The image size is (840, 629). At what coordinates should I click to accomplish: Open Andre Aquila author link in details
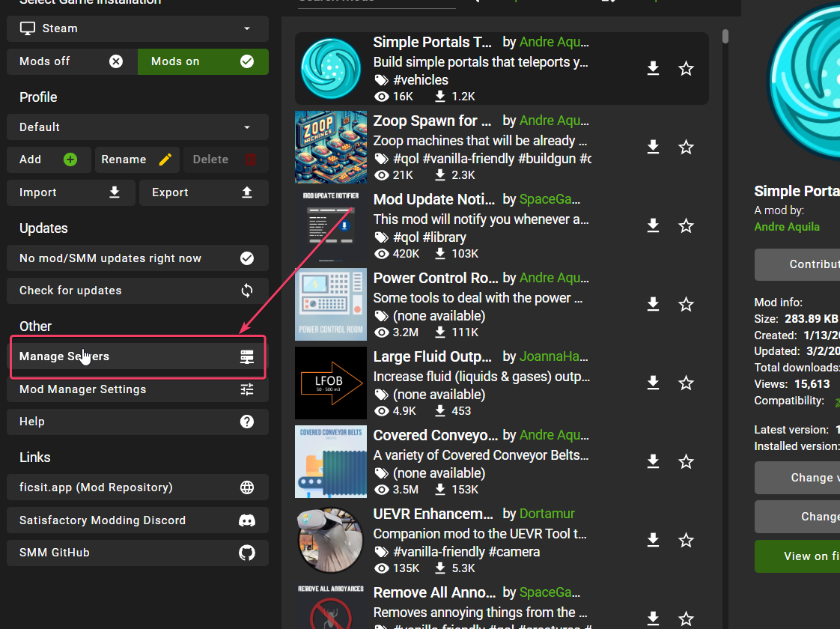coord(787,227)
